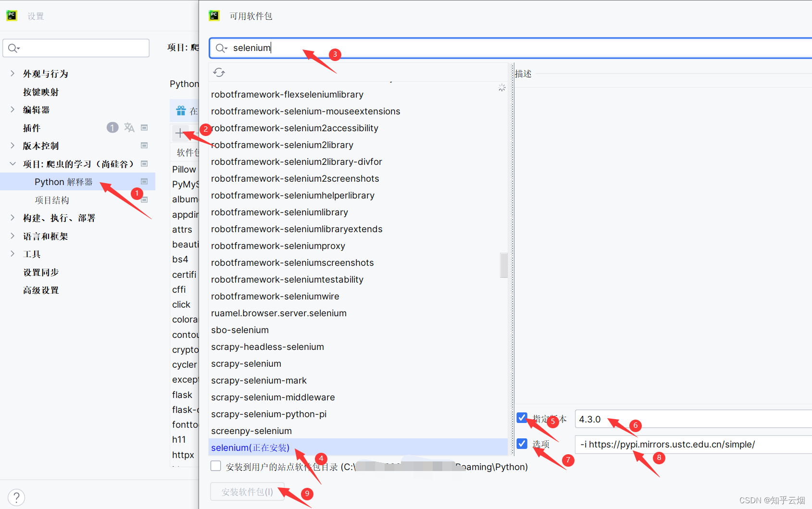The width and height of the screenshot is (812, 509).
Task: Click the project-level icon beside 版本控制
Action: click(x=144, y=145)
